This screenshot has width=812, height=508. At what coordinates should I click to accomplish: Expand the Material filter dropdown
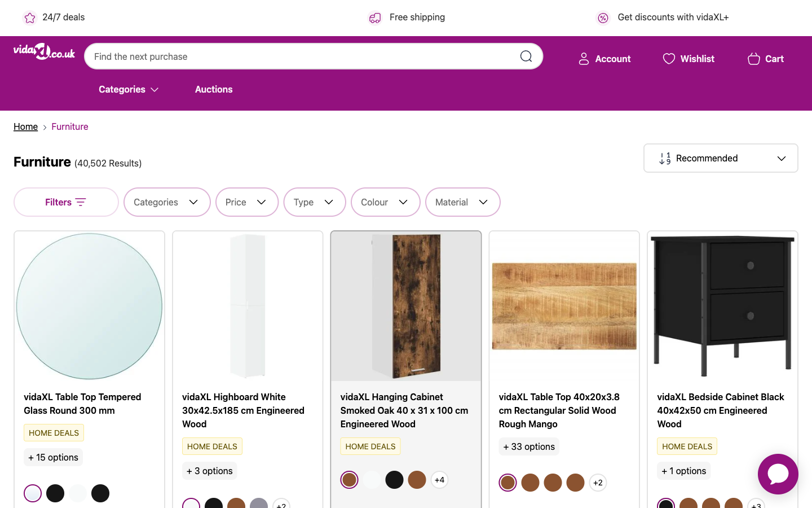coord(462,202)
